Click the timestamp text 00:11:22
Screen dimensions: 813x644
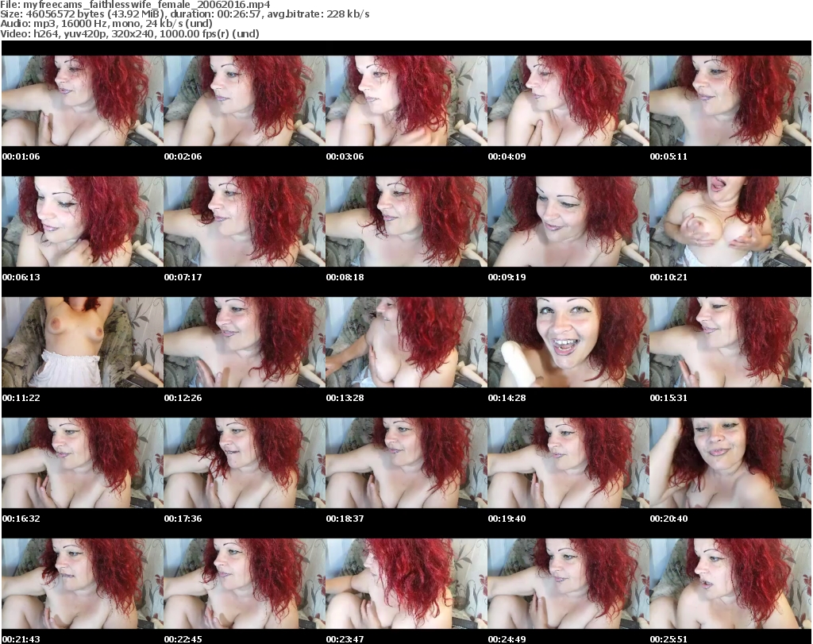(x=21, y=398)
